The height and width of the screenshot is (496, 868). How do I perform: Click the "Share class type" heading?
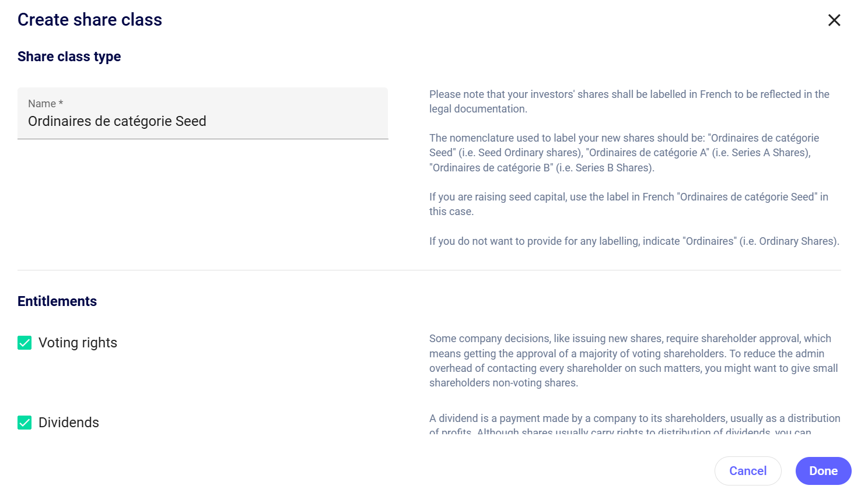[x=69, y=57]
